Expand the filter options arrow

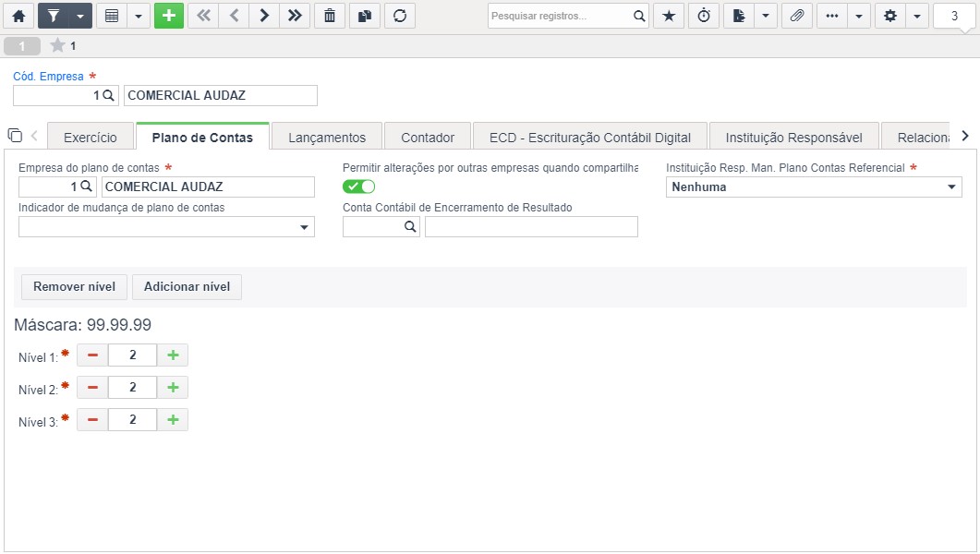pos(80,16)
